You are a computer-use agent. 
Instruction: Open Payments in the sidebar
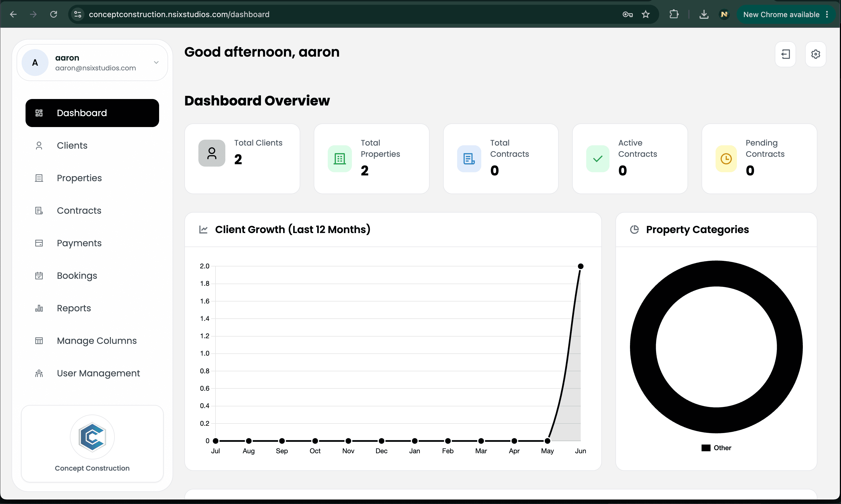92,243
